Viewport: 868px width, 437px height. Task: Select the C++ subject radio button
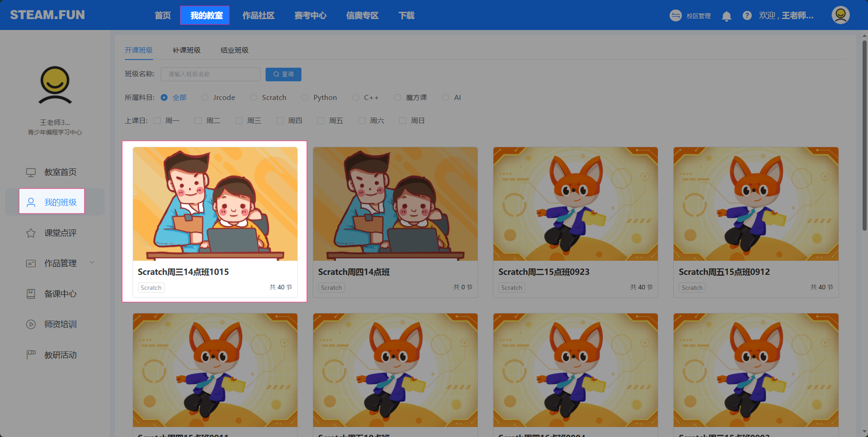[x=355, y=98]
